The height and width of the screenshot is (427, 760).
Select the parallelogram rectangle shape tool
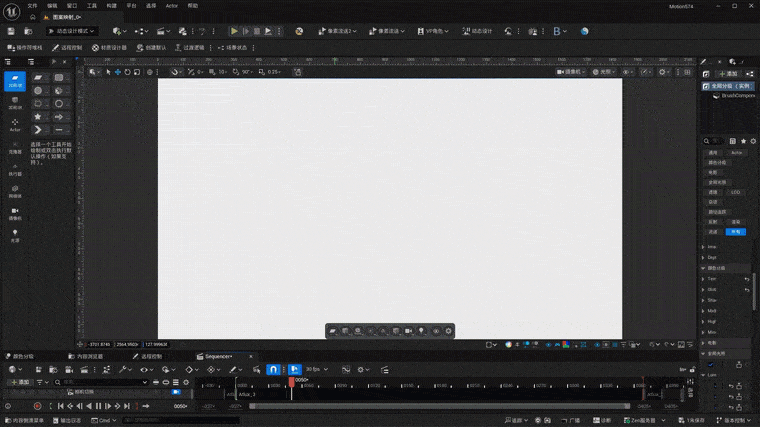[x=38, y=78]
